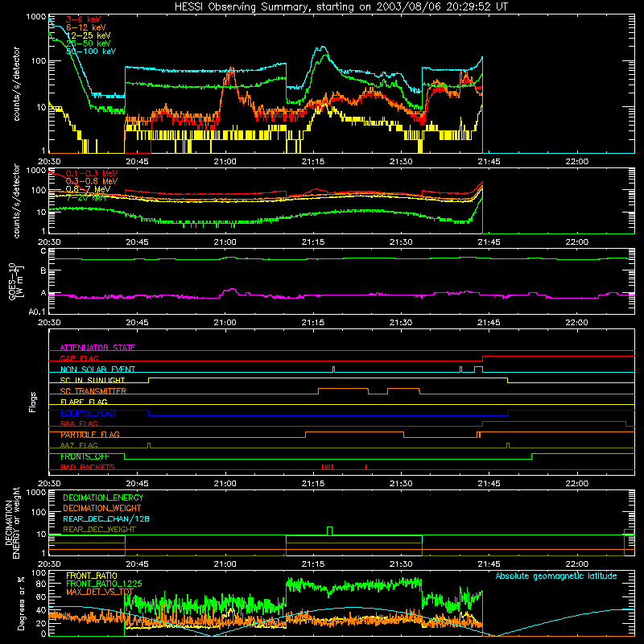Click the vertical DECIMATION ENERGY or weight axis label
Screen dimensions: 644x644
pyautogui.click(x=12, y=522)
